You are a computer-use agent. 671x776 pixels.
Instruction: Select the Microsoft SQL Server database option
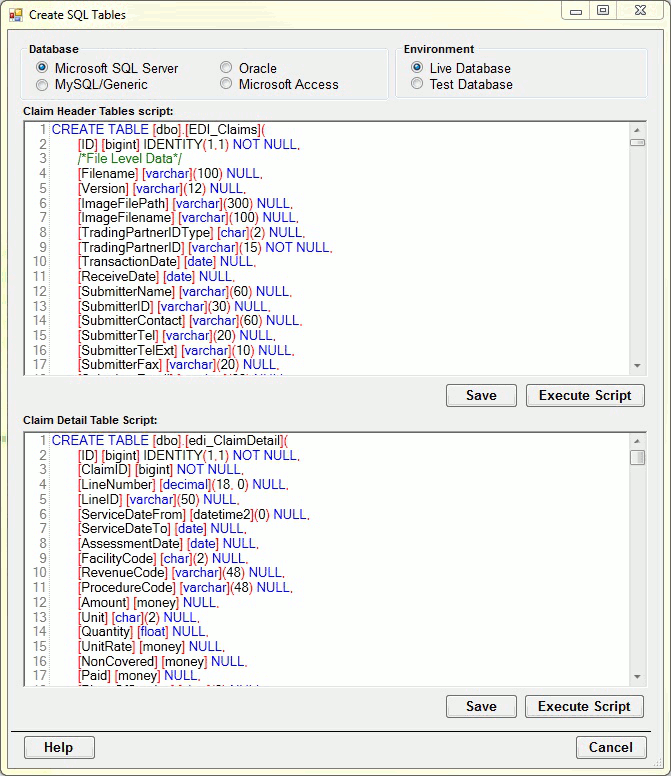[42, 68]
